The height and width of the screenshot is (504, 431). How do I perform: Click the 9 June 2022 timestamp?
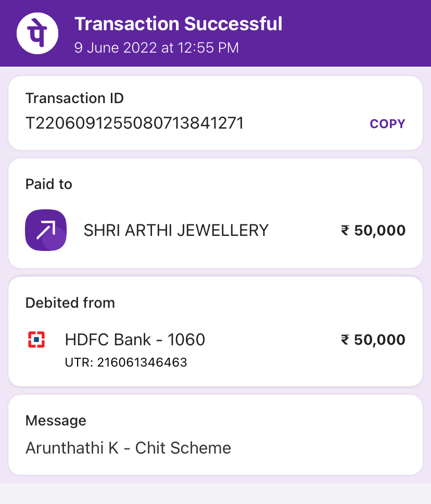click(x=156, y=48)
